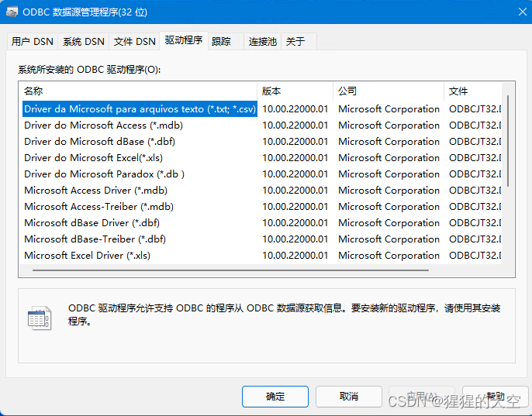Open the 关于 tab
This screenshot has height=416, width=532.
(x=299, y=41)
